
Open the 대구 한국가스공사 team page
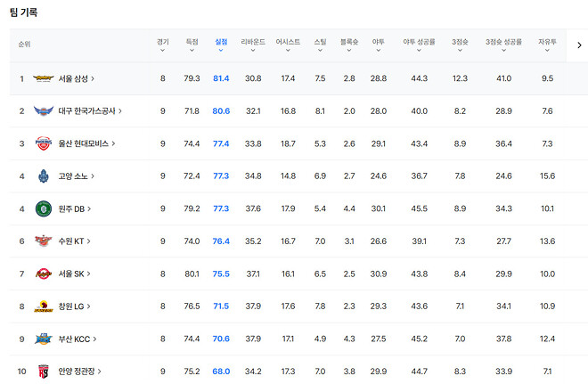click(90, 111)
